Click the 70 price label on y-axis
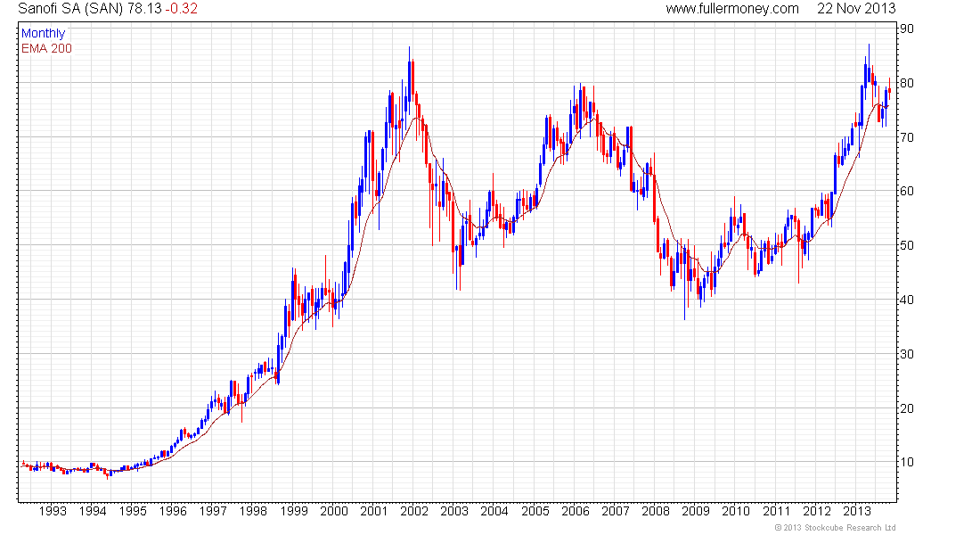This screenshot has height=535, width=980. pyautogui.click(x=907, y=137)
